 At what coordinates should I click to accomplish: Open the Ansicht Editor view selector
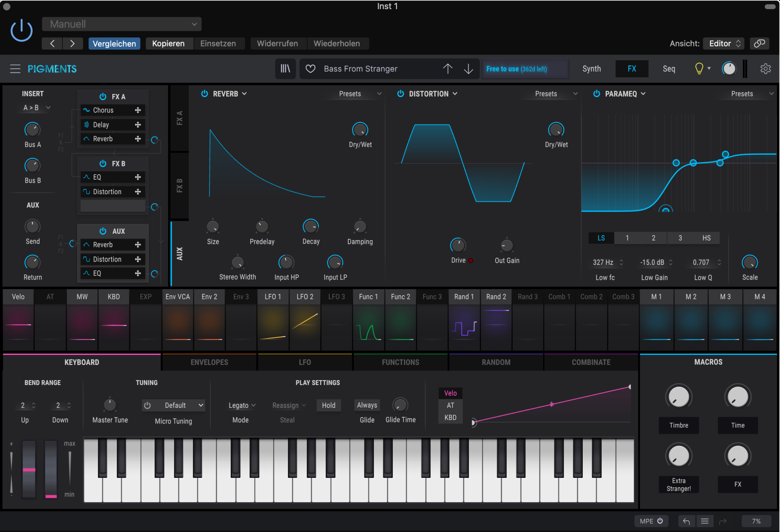[x=724, y=43]
